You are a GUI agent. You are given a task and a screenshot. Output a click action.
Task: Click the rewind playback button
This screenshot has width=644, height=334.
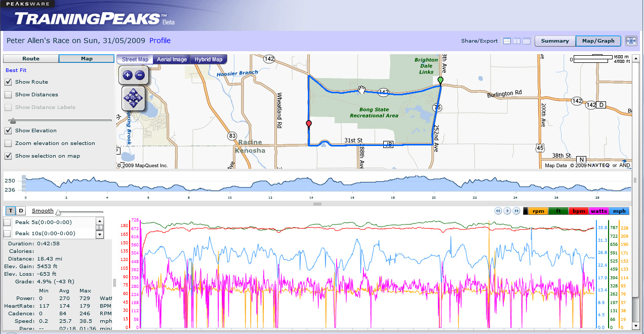pos(498,211)
